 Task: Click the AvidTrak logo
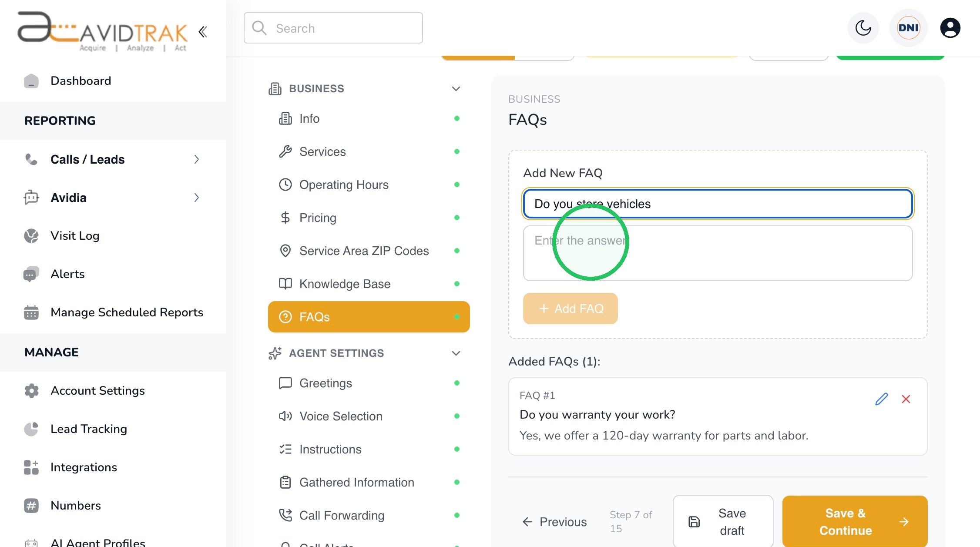tap(102, 31)
